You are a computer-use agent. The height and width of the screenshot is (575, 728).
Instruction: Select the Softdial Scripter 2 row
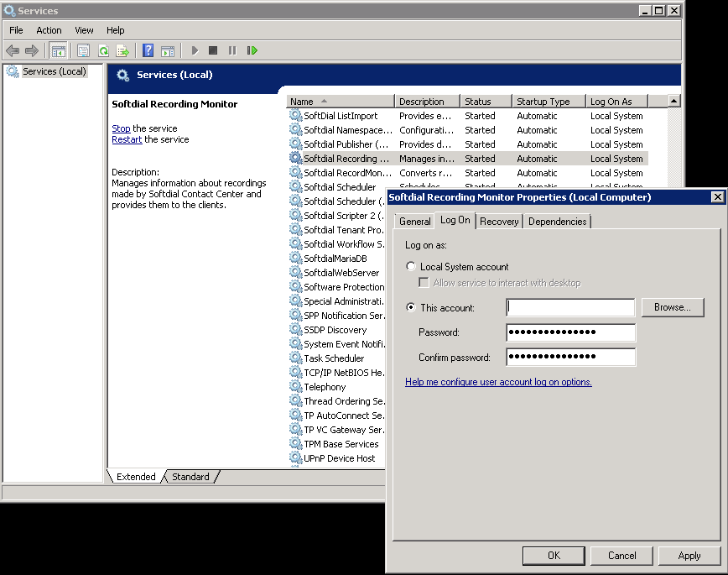tap(336, 216)
